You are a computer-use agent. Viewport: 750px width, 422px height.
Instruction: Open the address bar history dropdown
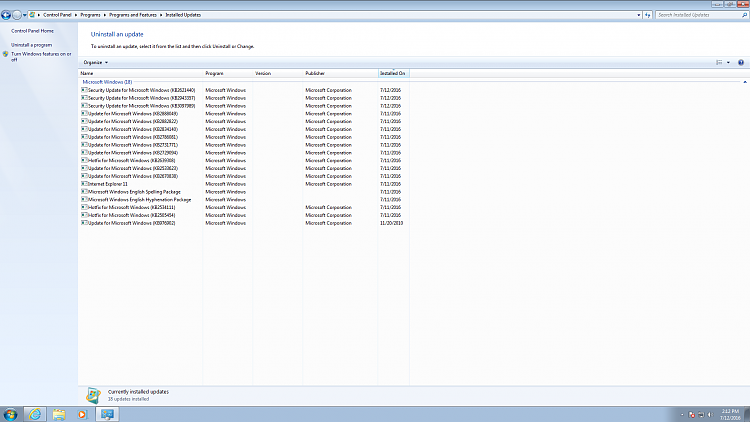[x=639, y=15]
